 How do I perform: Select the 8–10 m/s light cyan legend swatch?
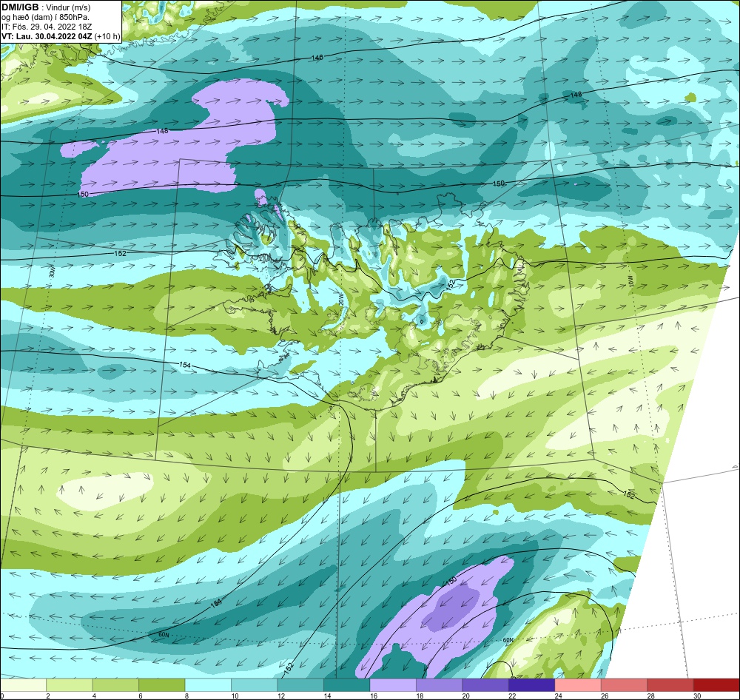click(208, 684)
